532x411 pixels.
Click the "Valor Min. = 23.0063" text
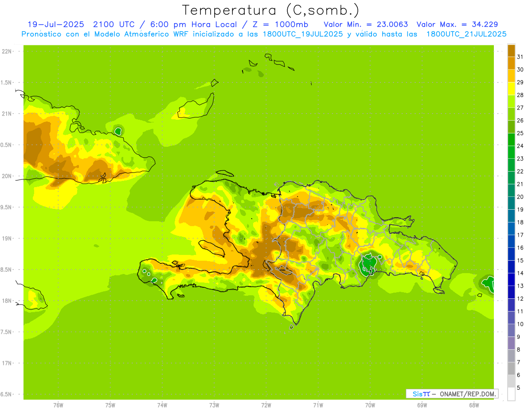tap(366, 24)
